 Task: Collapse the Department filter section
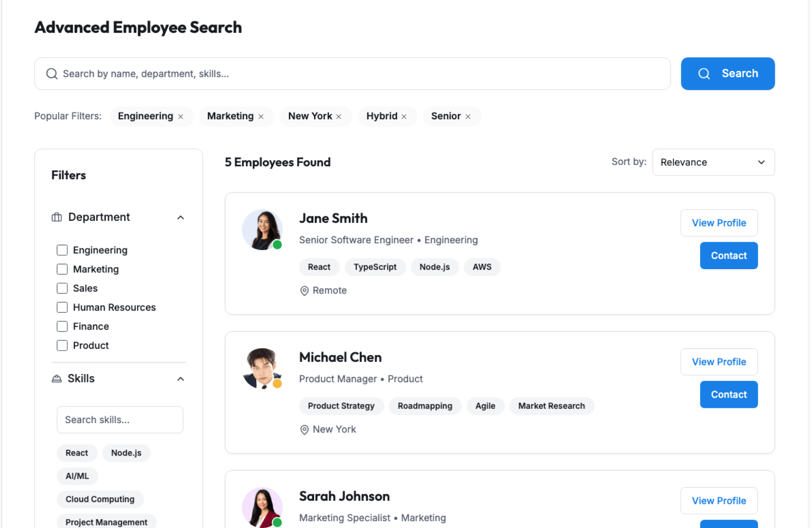(181, 217)
